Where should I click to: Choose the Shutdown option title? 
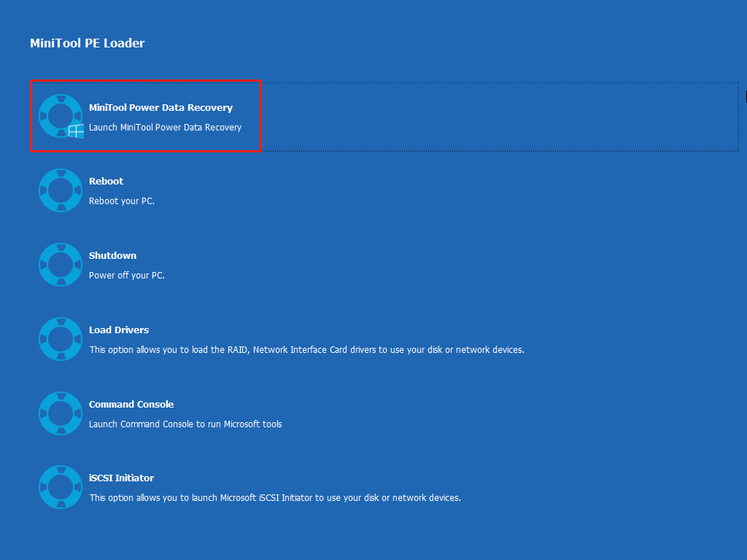pyautogui.click(x=112, y=255)
